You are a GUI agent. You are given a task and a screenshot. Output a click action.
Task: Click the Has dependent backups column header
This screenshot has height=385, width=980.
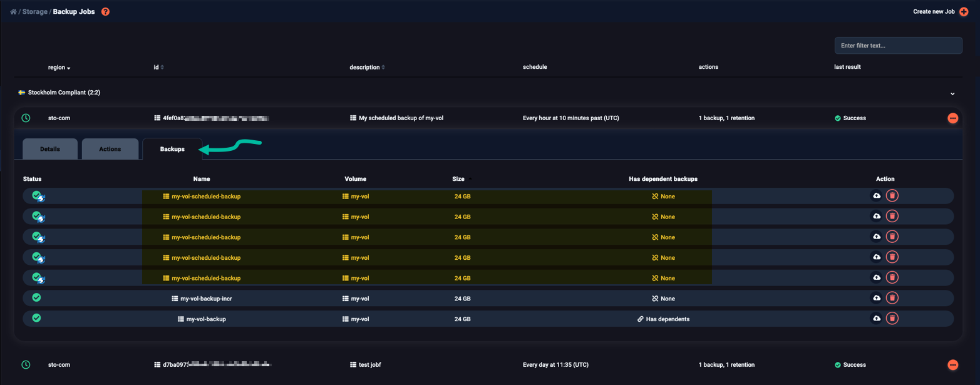pos(663,179)
